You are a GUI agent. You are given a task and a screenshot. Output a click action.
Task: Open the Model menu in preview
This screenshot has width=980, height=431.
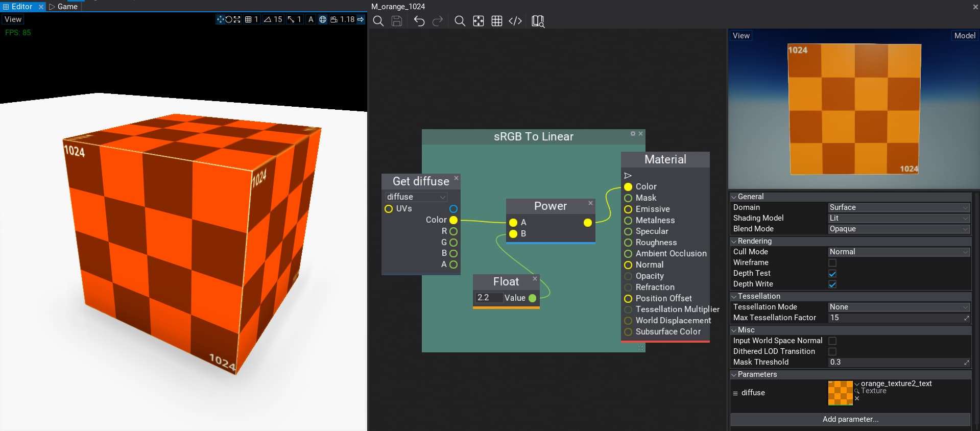click(x=964, y=36)
